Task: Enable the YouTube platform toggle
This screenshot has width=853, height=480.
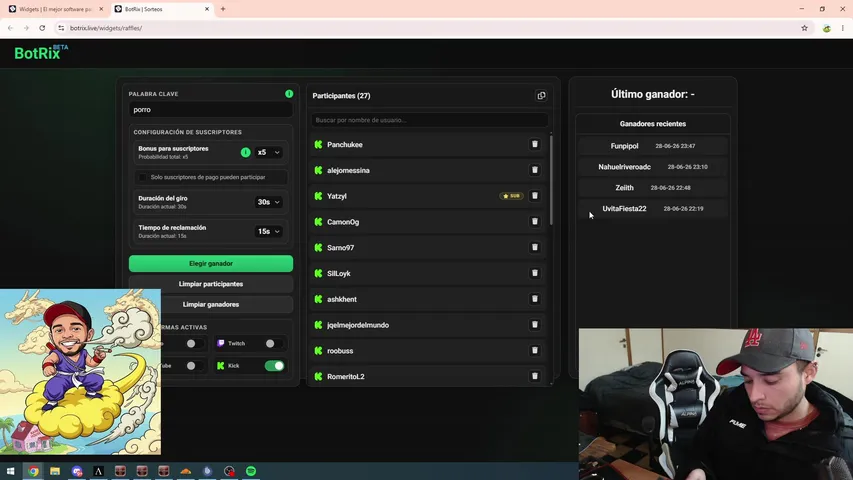Action: [x=194, y=366]
